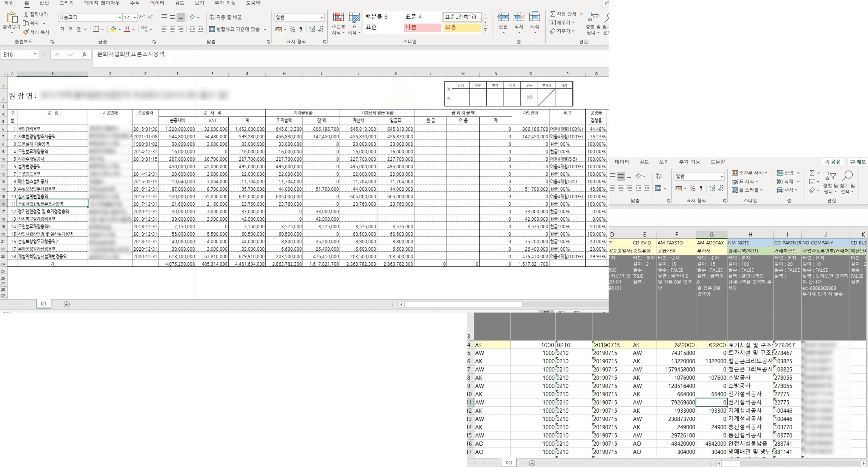This screenshot has height=467, width=868.
Task: Click the comma style button in the right window
Action: point(701,188)
